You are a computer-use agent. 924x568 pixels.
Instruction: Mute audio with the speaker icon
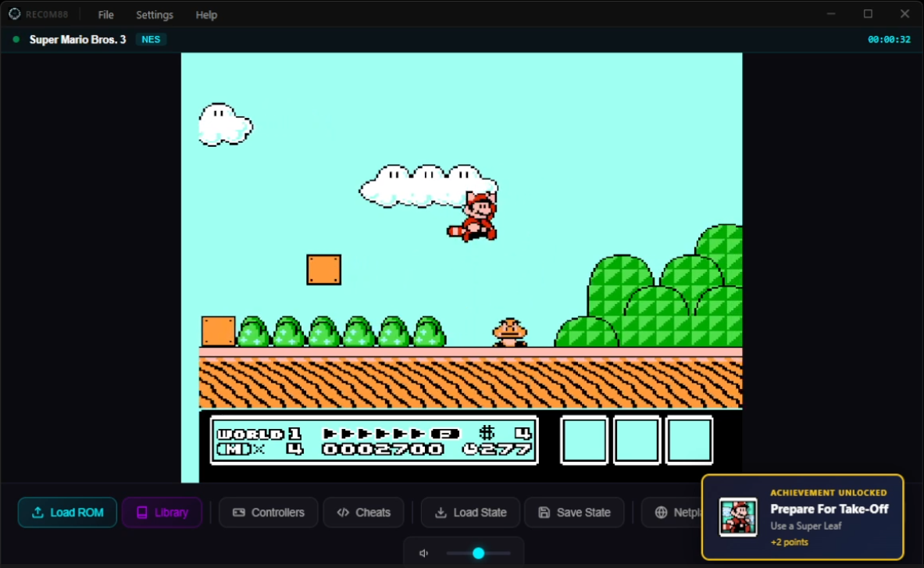423,553
